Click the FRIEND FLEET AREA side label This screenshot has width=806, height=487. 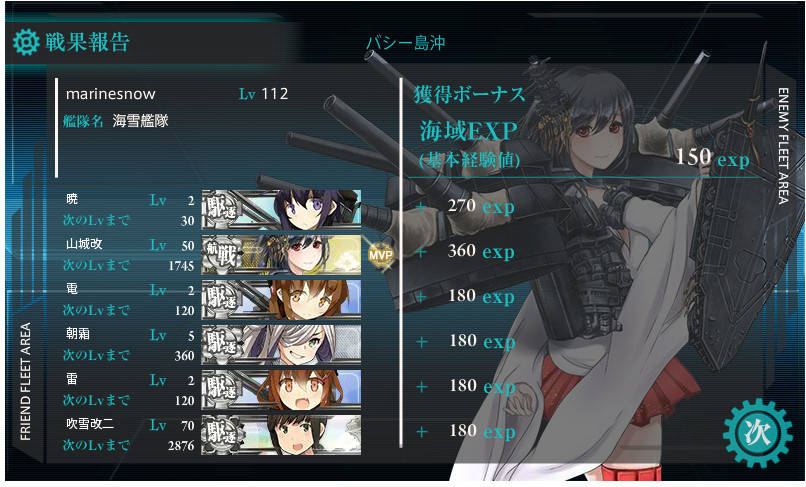pos(25,381)
